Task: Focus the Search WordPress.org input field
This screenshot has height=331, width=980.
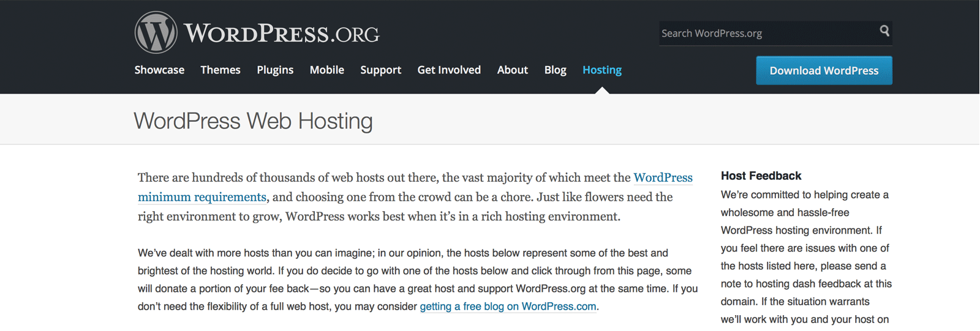Action: 766,33
